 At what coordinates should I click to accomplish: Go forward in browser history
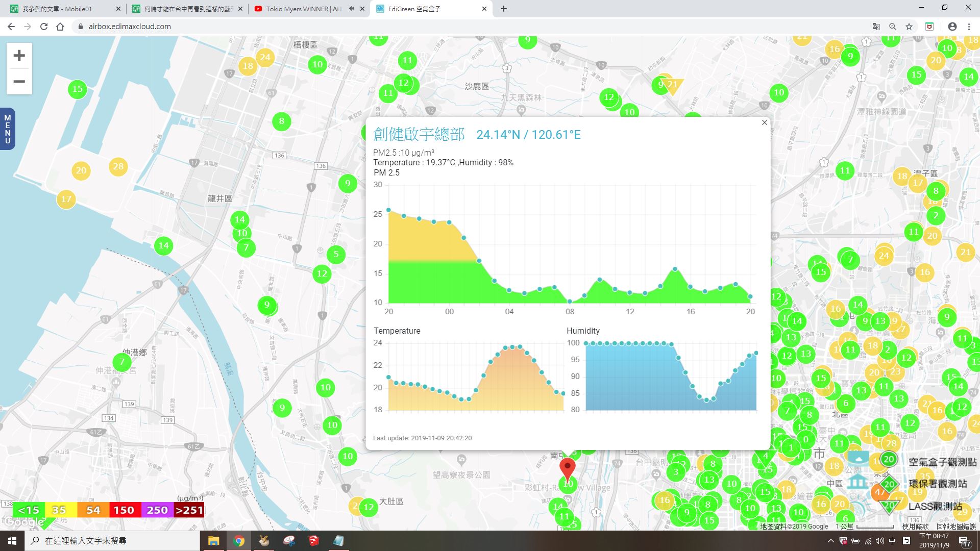28,27
